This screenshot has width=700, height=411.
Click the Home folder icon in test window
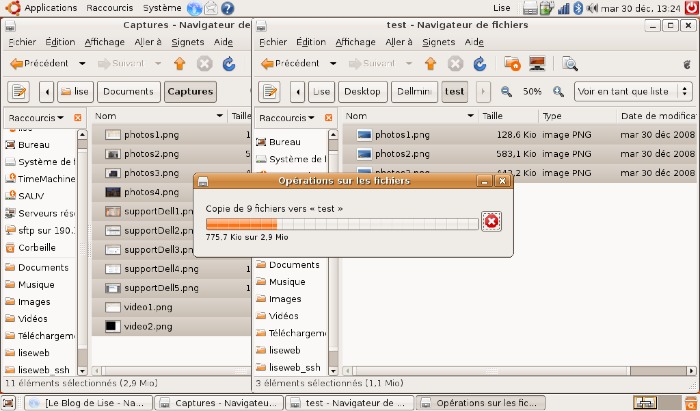512,63
